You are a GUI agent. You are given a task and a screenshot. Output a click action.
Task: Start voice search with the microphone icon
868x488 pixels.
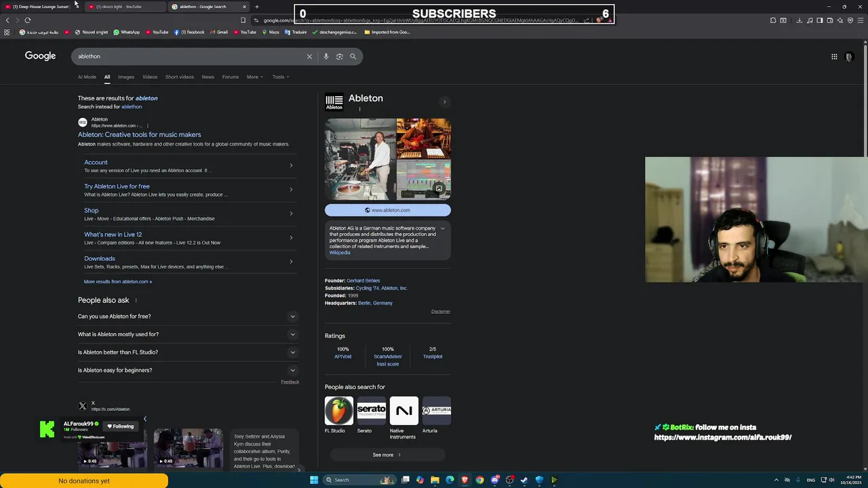point(326,56)
